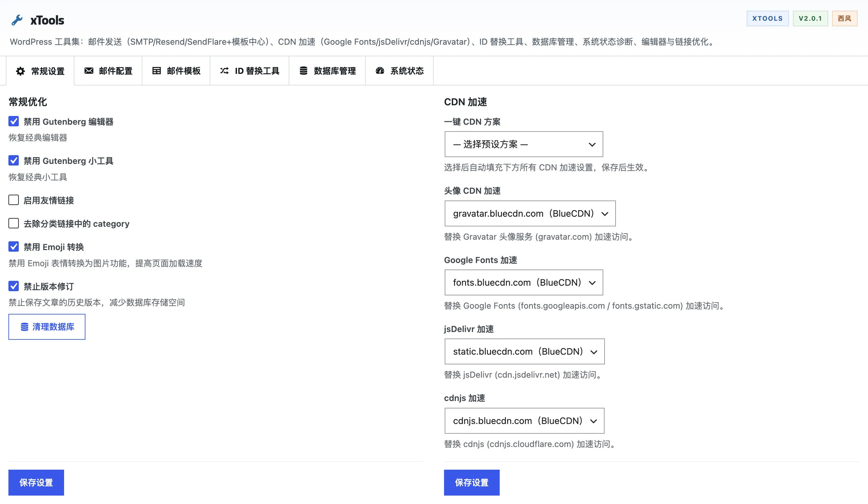Switch to the 系统状态 tab

pos(399,71)
